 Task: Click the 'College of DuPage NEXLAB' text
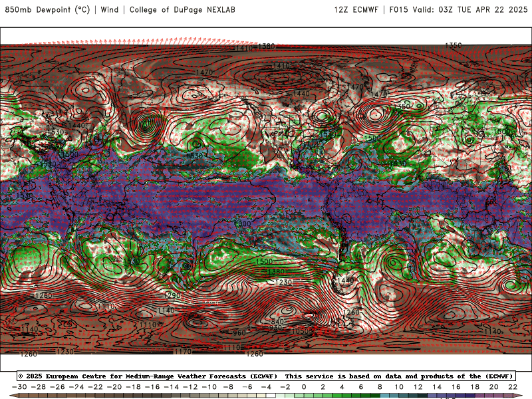[x=182, y=9]
